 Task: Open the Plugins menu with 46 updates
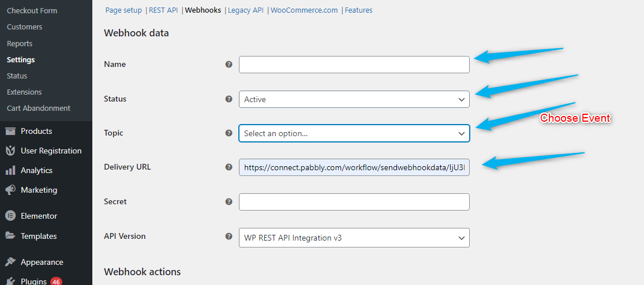[35, 281]
